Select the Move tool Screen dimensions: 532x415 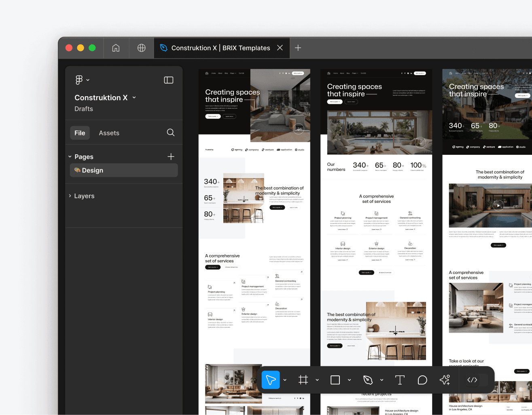[270, 380]
